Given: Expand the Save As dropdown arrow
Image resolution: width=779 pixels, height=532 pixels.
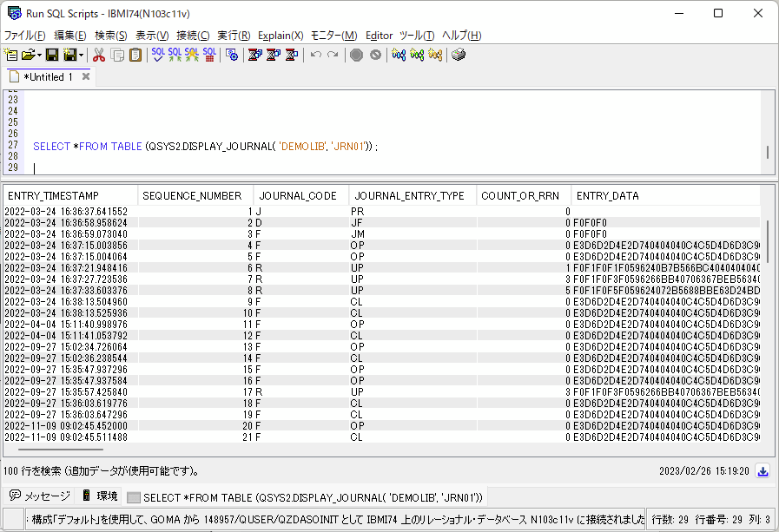Looking at the screenshot, I should click(81, 55).
